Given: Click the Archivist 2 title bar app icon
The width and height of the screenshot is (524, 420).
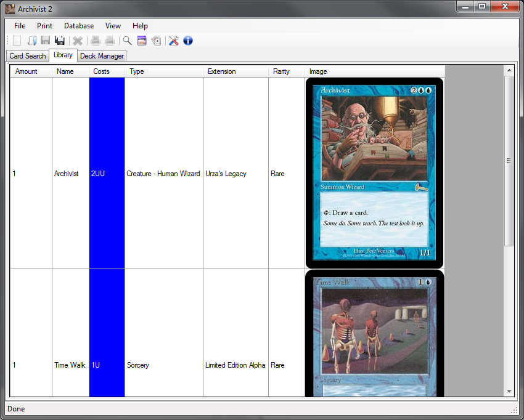Looking at the screenshot, I should click(10, 9).
